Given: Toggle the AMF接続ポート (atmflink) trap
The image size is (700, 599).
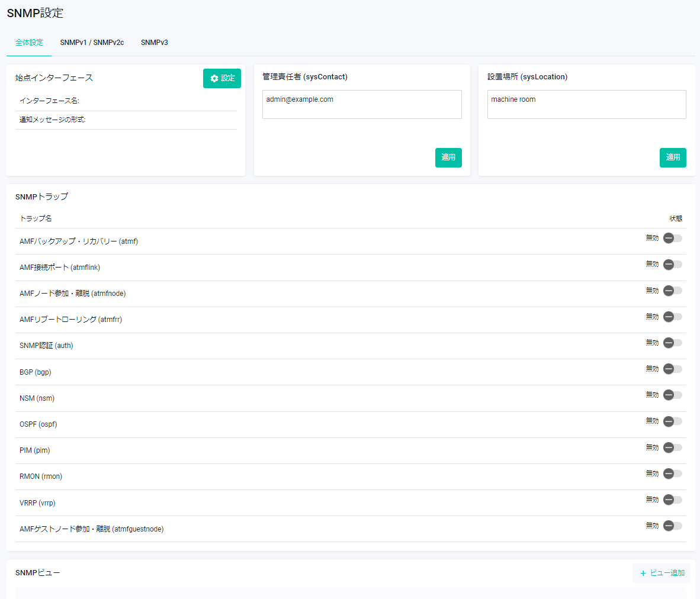Looking at the screenshot, I should [672, 265].
